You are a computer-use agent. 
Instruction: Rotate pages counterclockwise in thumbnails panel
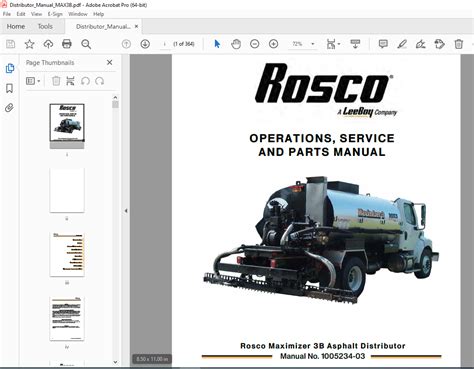pyautogui.click(x=85, y=81)
